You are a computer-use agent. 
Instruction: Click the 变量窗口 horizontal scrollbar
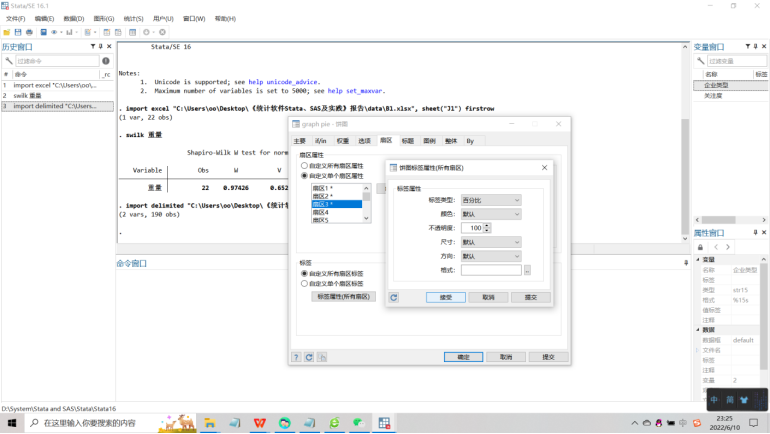tap(731, 220)
